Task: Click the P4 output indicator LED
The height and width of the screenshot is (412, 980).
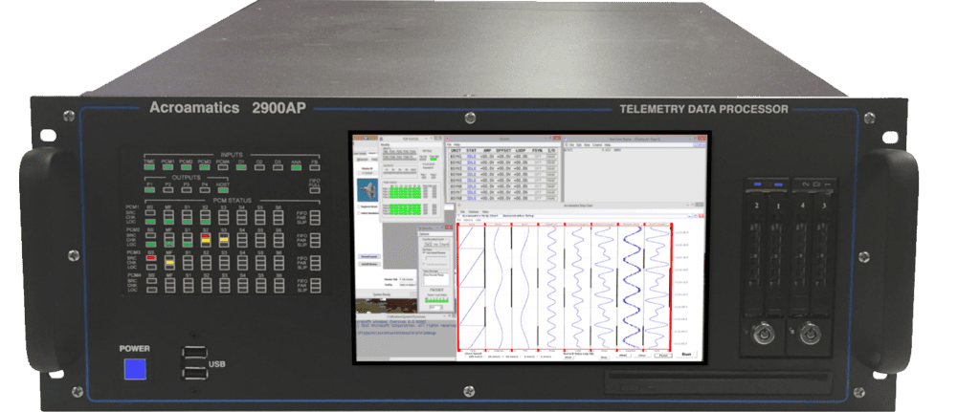Action: click(205, 190)
